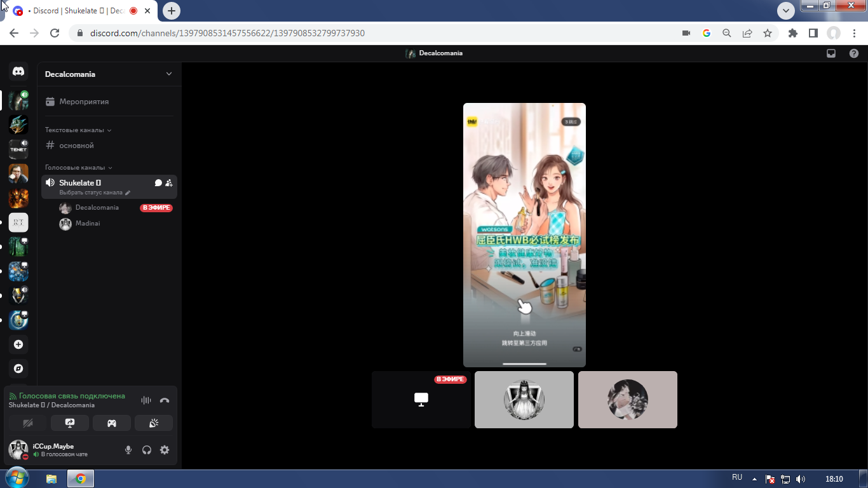This screenshot has width=868, height=488.
Task: Click browser back arrow
Action: point(14,33)
